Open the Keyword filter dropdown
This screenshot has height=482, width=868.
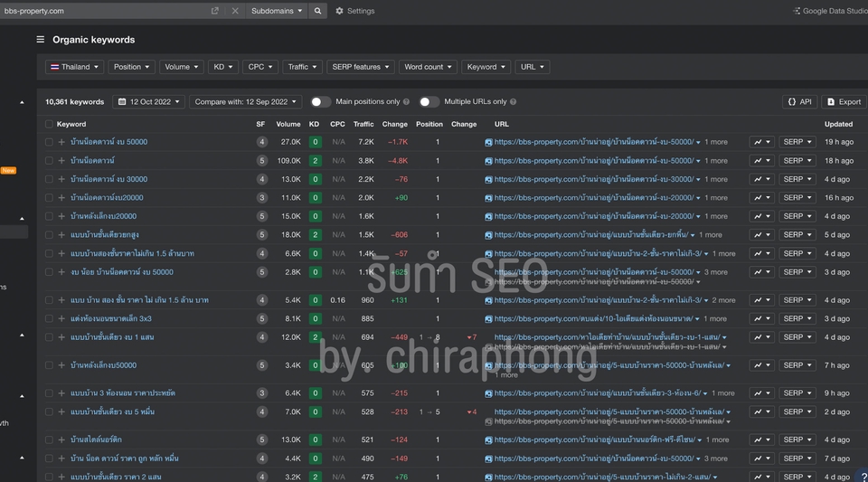[486, 67]
